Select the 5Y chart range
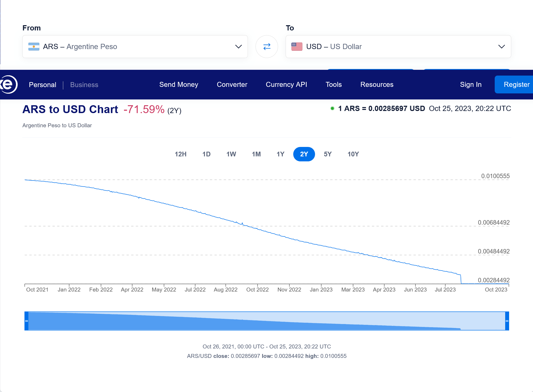Image resolution: width=533 pixels, height=392 pixels. (x=328, y=154)
